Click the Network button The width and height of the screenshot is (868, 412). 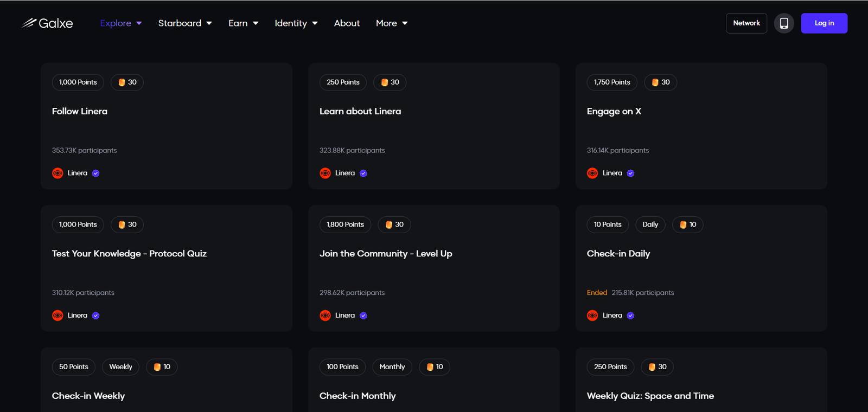tap(746, 23)
